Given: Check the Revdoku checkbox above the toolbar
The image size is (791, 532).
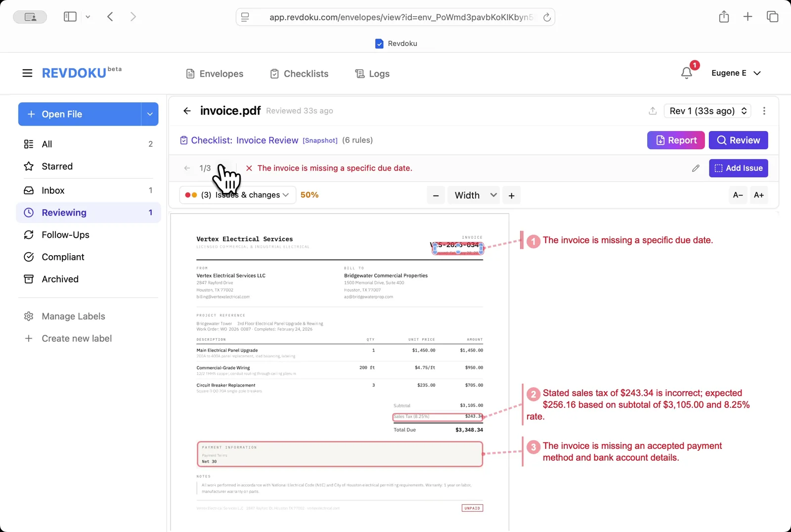Looking at the screenshot, I should pos(379,44).
